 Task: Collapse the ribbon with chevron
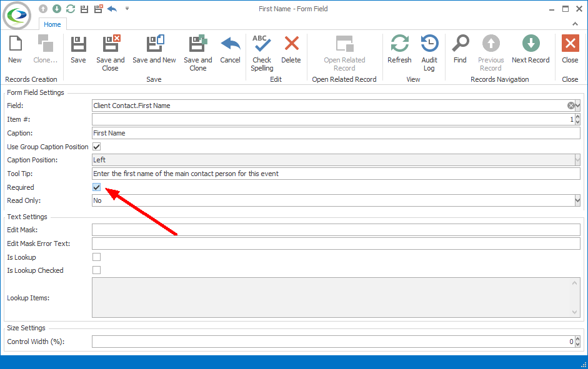pyautogui.click(x=575, y=24)
